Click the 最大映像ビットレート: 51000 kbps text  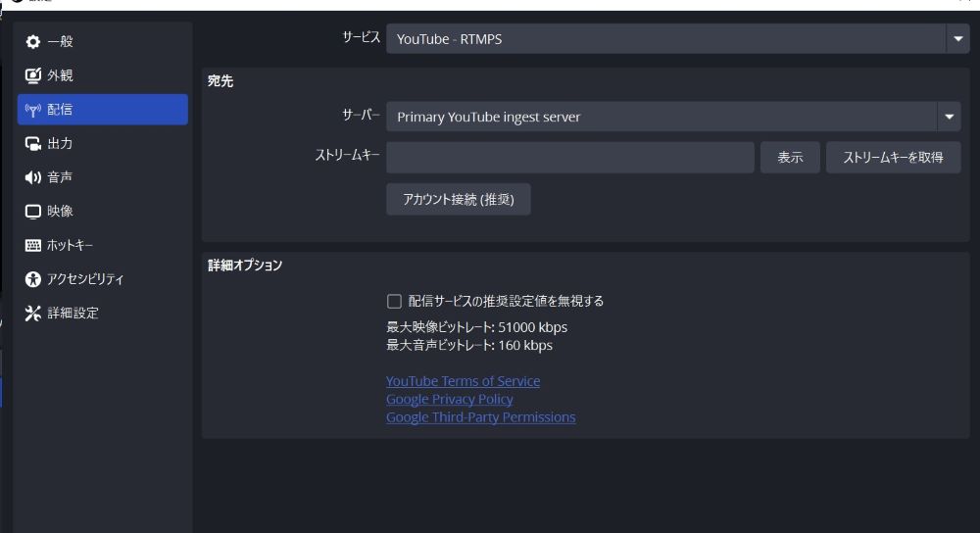point(477,327)
